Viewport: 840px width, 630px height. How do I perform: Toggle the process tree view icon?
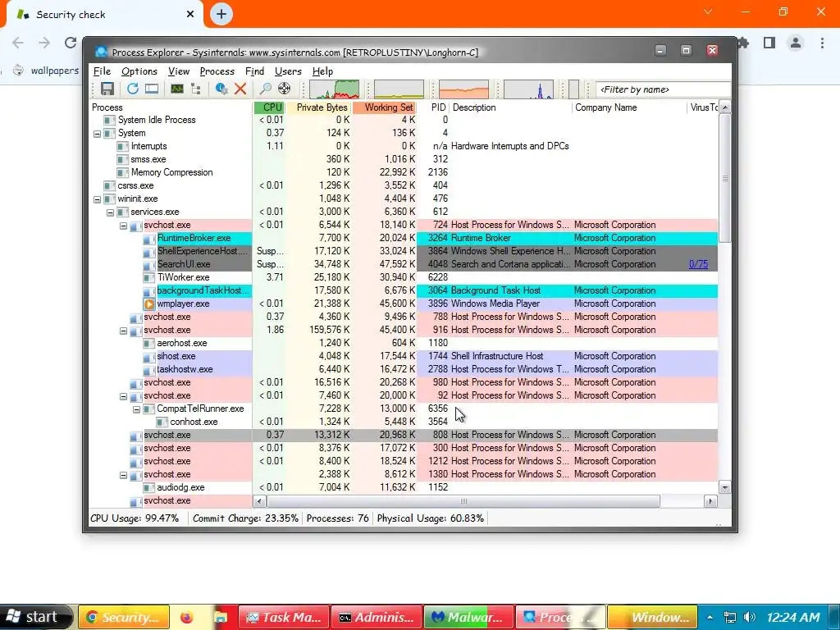pyautogui.click(x=195, y=89)
